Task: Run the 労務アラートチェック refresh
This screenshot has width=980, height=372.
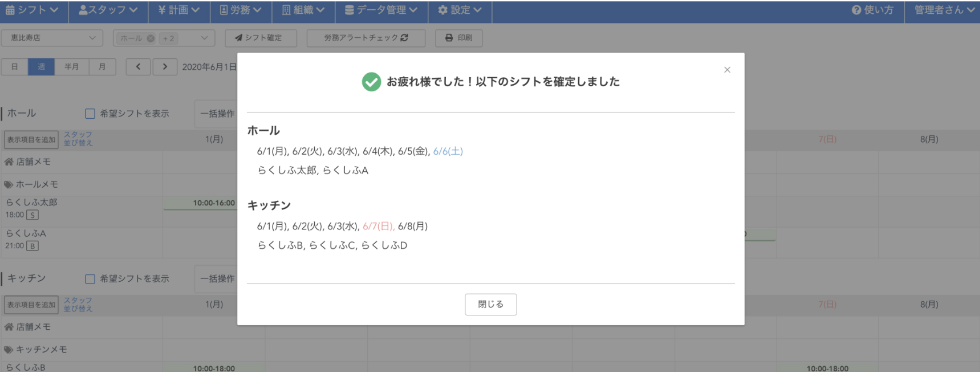Action: [x=366, y=38]
